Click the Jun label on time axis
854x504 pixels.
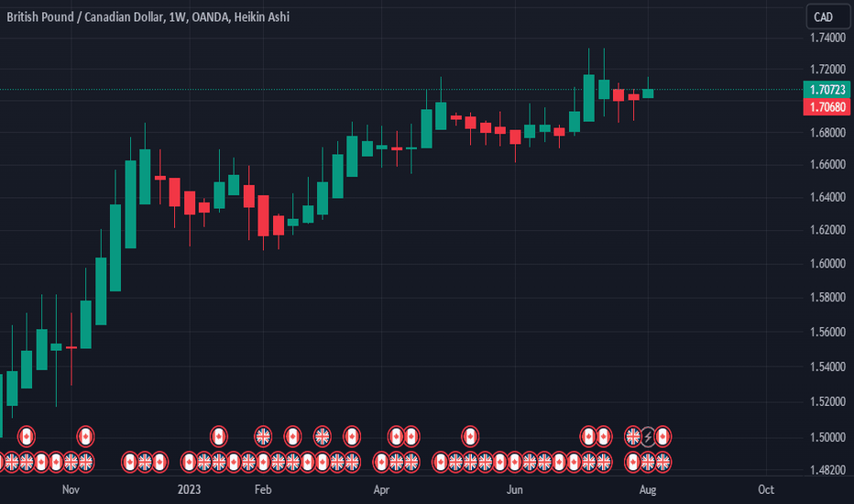(x=515, y=489)
